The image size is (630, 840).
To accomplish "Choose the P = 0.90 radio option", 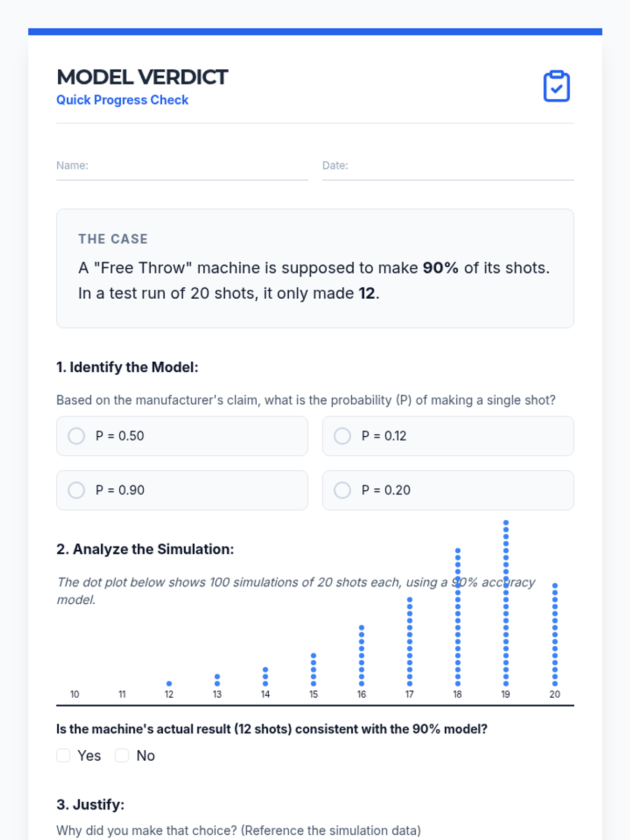I will (x=77, y=490).
